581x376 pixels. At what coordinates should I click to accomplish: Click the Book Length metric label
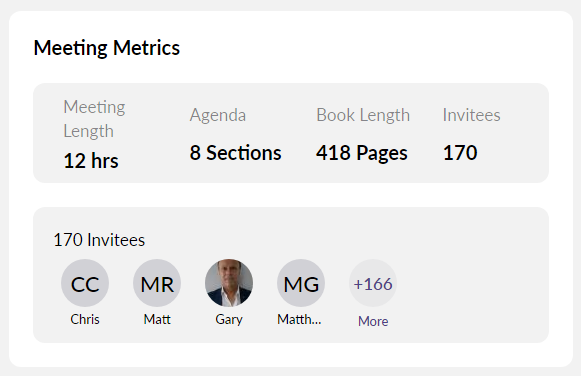(363, 116)
